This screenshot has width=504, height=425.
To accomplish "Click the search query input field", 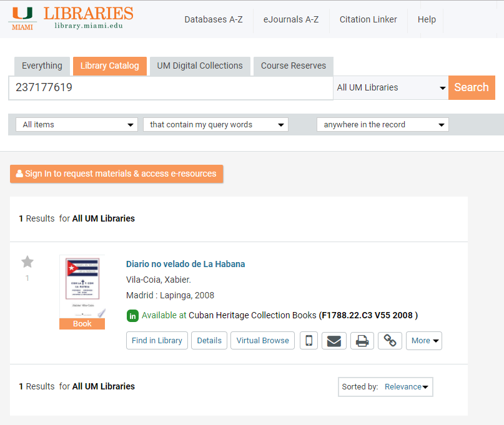I will pos(170,88).
